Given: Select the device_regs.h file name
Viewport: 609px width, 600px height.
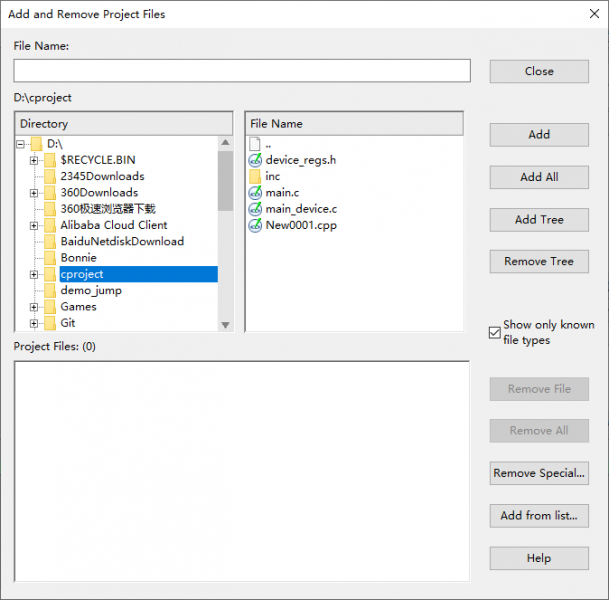Looking at the screenshot, I should 301,160.
